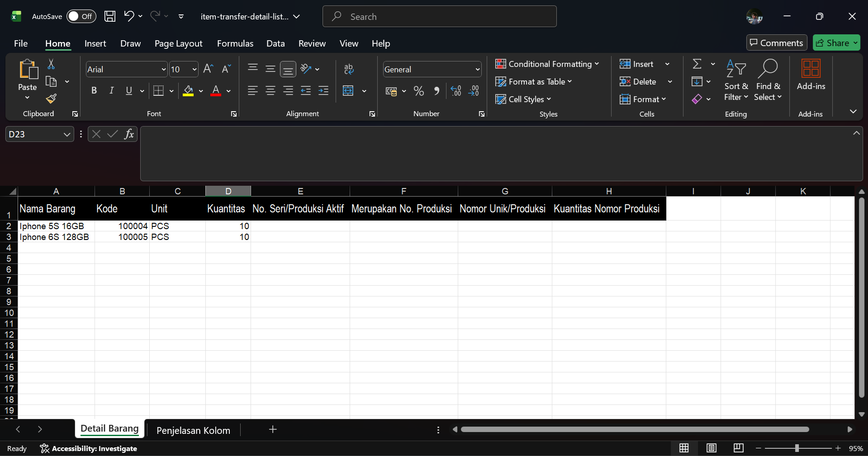Open the Conditional Formatting dropdown
This screenshot has height=456, width=868.
547,64
